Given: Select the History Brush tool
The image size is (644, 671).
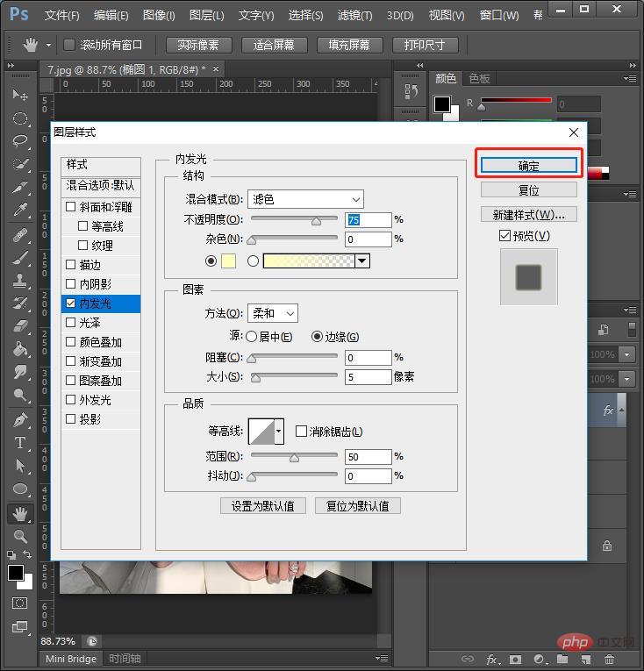Looking at the screenshot, I should coord(19,303).
